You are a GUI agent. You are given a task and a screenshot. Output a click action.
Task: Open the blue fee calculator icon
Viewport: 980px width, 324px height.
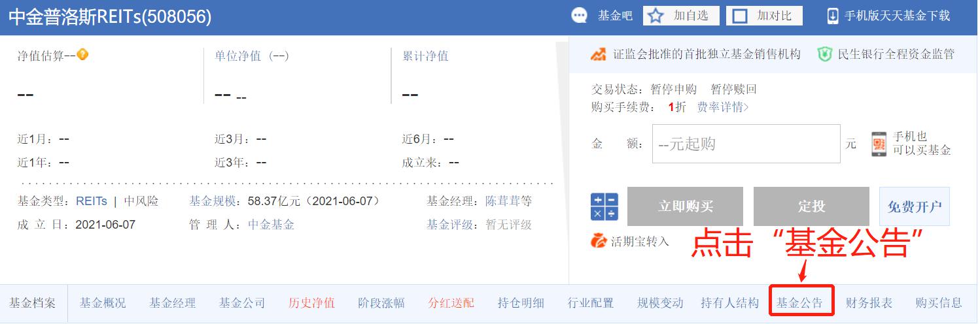[x=604, y=206]
